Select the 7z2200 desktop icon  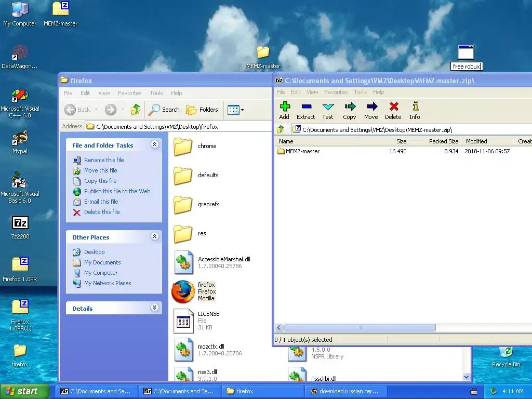pos(20,228)
